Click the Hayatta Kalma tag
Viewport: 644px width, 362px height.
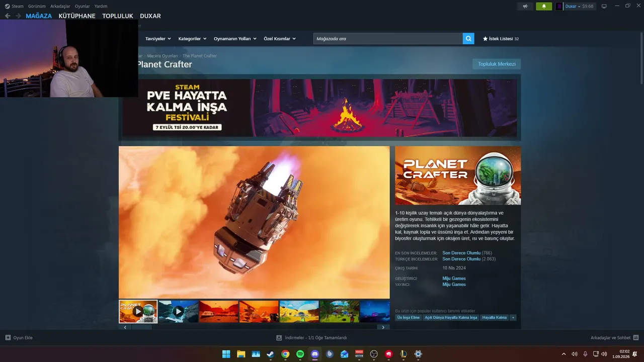pyautogui.click(x=495, y=318)
